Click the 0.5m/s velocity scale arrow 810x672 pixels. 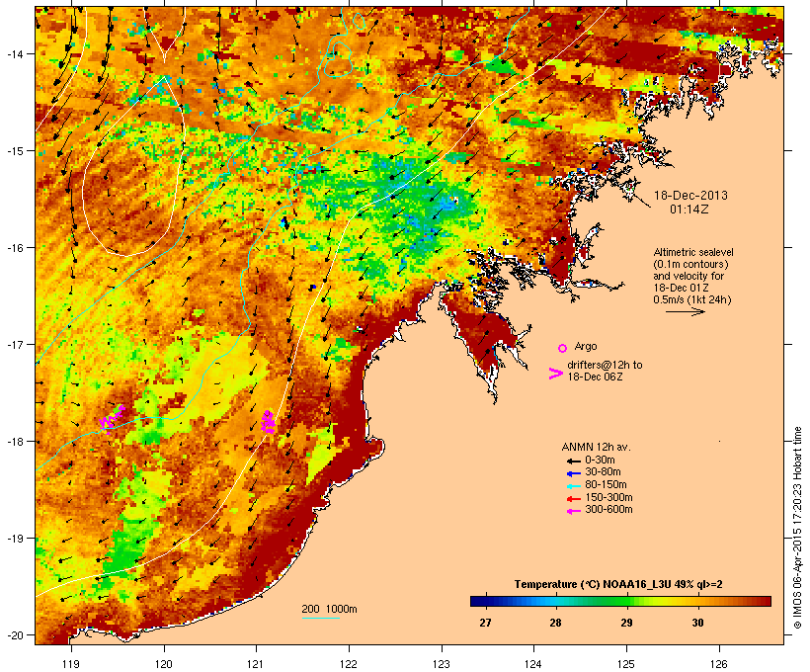(685, 311)
